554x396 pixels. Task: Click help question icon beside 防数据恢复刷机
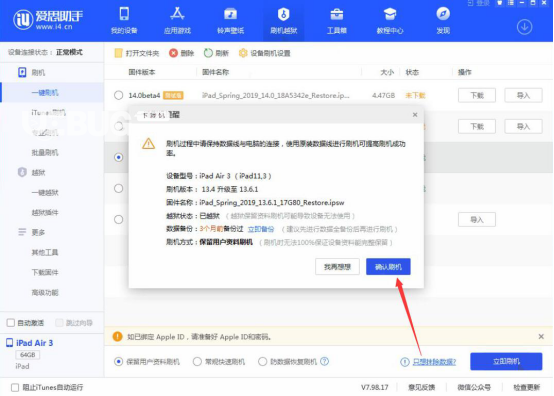pyautogui.click(x=324, y=361)
